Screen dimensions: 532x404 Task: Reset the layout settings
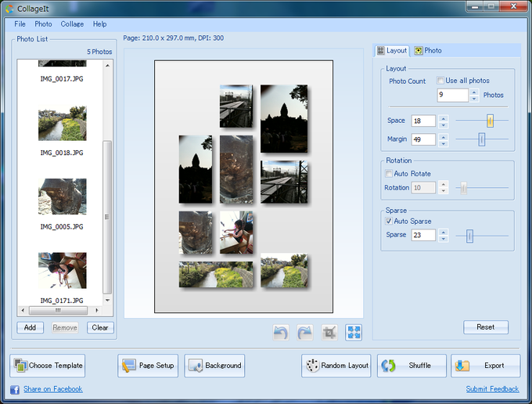point(486,327)
